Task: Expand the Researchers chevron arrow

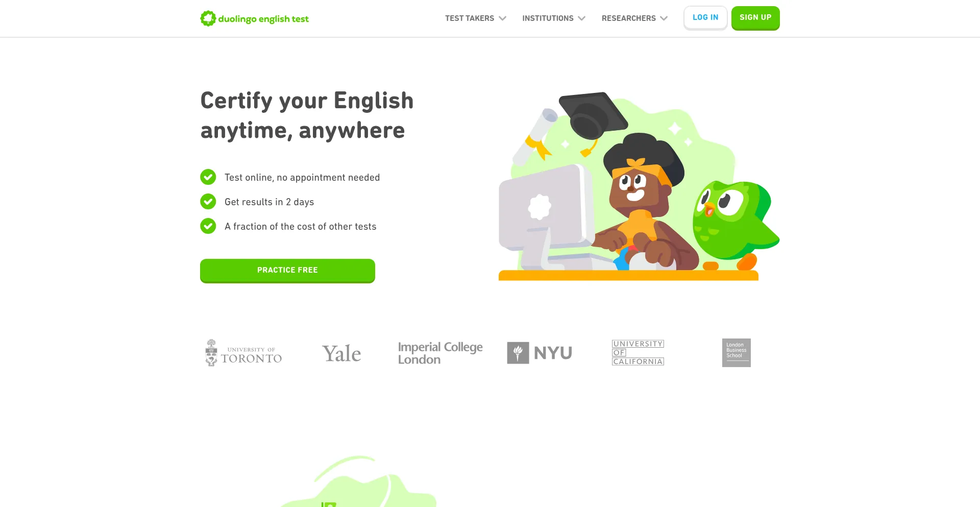Action: 664,18
